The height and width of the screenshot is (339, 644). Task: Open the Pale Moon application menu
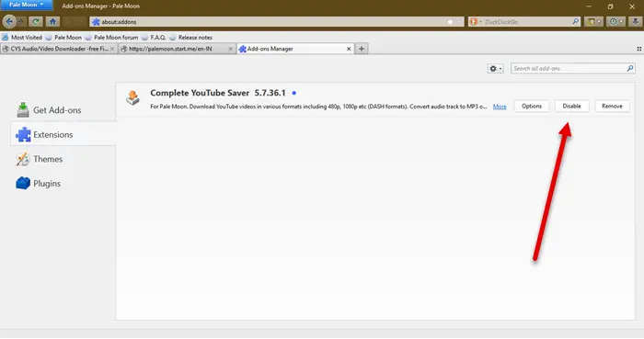(x=27, y=5)
